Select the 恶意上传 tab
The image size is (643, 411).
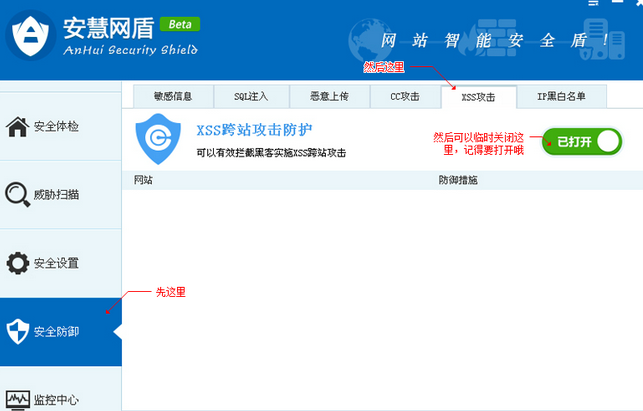[328, 97]
